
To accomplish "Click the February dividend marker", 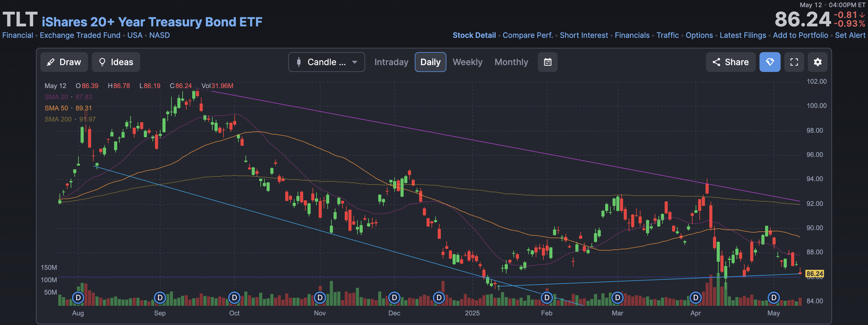I will [x=547, y=298].
